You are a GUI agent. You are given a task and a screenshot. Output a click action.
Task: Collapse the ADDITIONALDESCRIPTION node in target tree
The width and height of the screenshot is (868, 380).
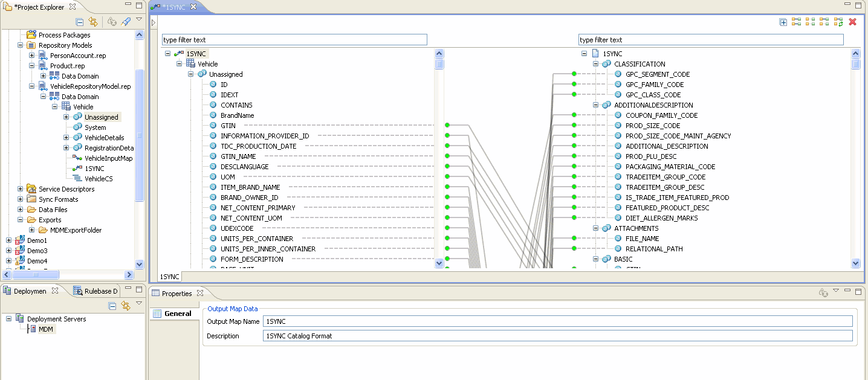[595, 105]
